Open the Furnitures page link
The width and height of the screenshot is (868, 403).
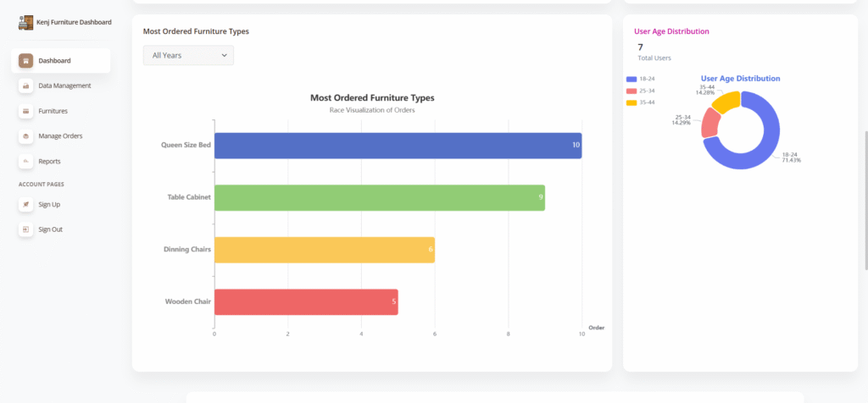[x=53, y=111]
